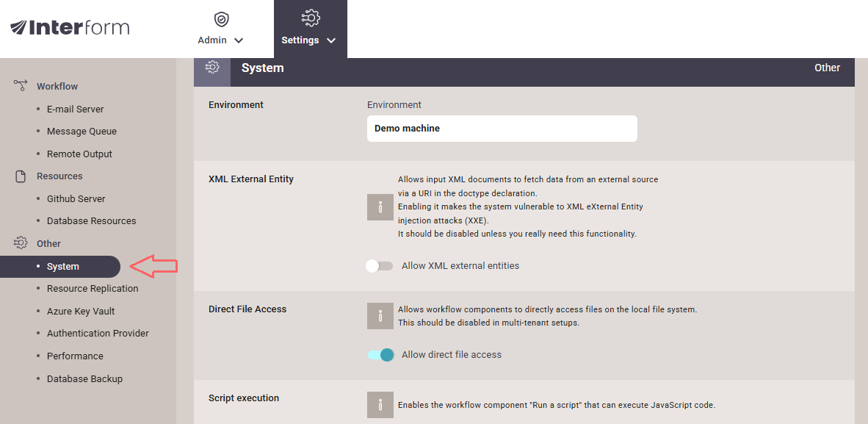Click the Environment text field
The height and width of the screenshot is (424, 868).
pos(502,129)
